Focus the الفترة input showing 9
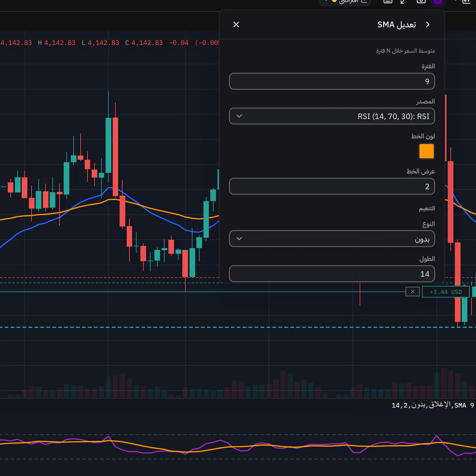 (332, 81)
